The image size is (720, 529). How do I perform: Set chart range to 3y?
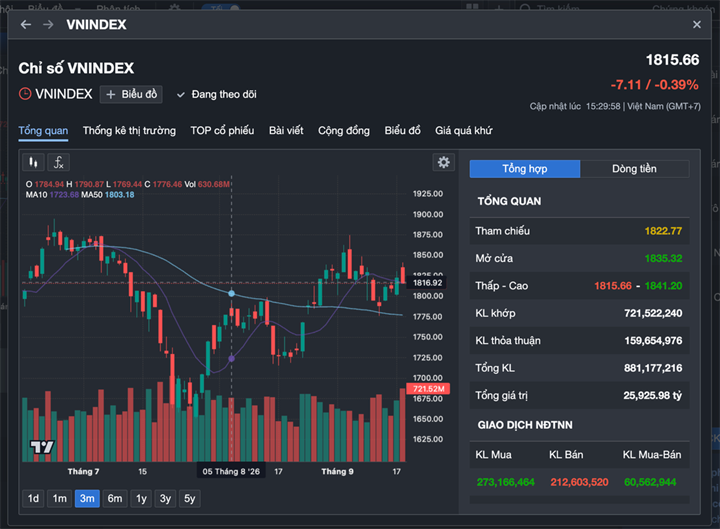coord(165,499)
